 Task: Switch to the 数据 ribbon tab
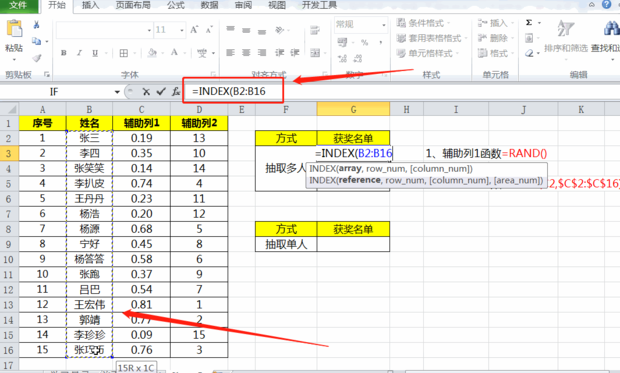(210, 5)
